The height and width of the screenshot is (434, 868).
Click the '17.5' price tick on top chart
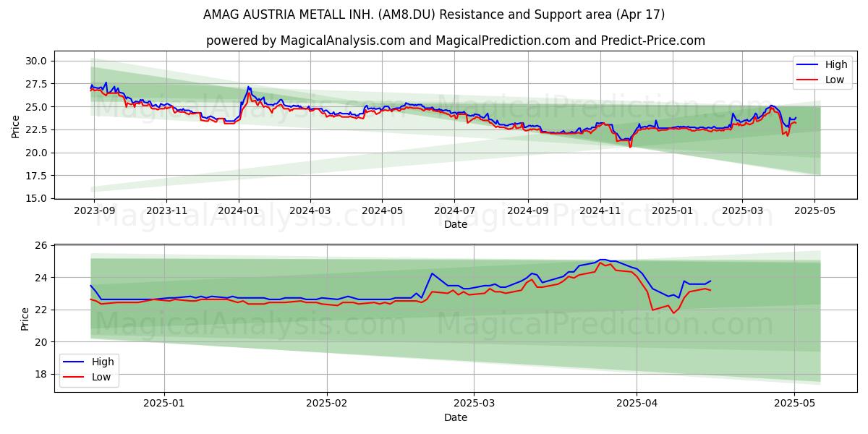[x=38, y=176]
